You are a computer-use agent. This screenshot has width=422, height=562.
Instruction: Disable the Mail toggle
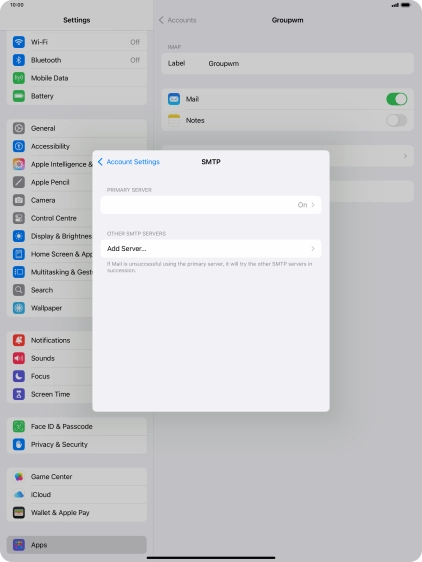click(x=397, y=99)
